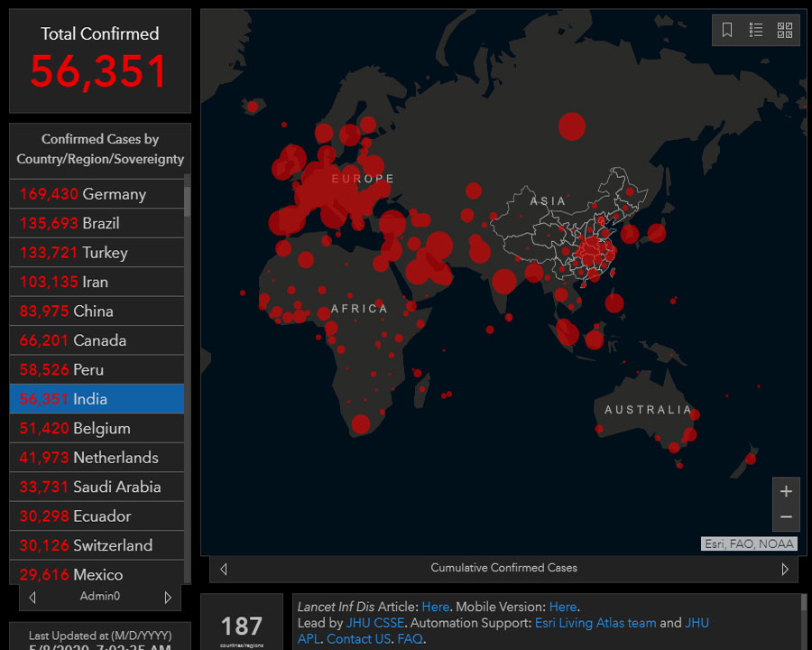Select Turkey in the country list

pos(97,253)
